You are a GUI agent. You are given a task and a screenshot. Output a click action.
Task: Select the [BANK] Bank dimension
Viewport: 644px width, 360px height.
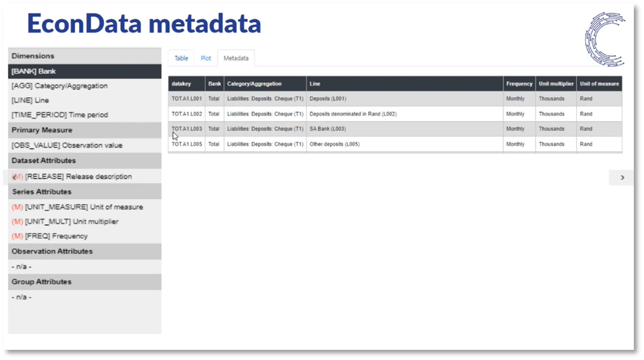pyautogui.click(x=84, y=72)
